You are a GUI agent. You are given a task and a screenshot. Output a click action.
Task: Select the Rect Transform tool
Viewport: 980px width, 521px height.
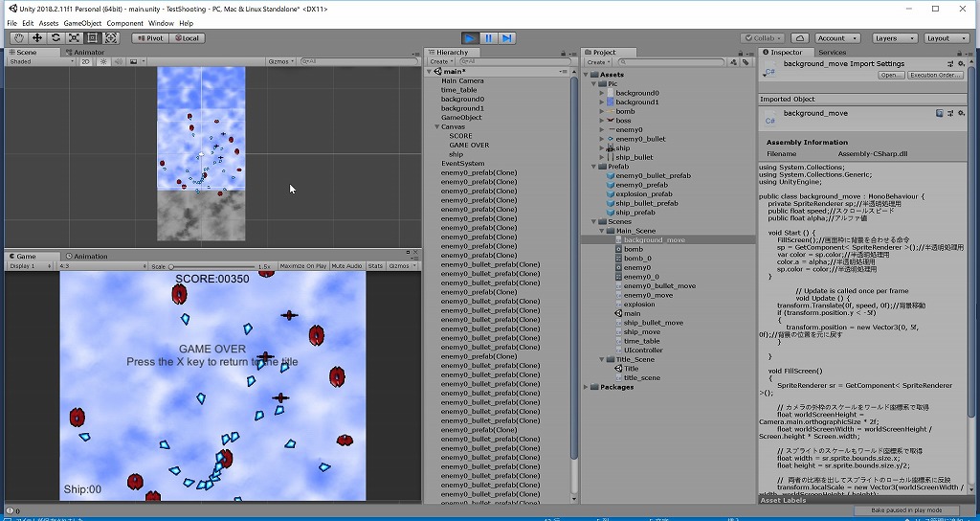(x=92, y=38)
